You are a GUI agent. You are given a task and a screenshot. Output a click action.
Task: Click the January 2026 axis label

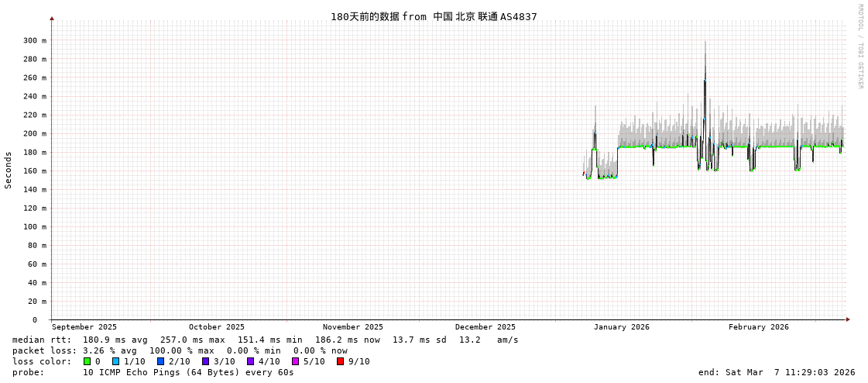click(622, 327)
